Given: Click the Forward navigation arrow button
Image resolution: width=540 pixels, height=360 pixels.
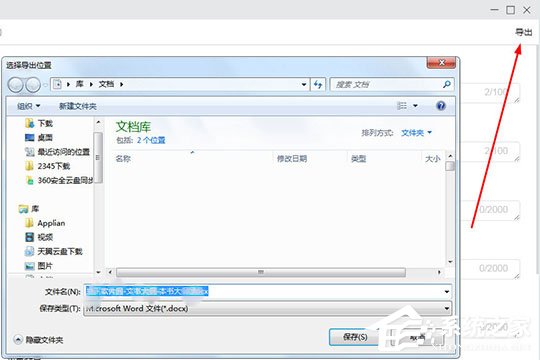Looking at the screenshot, I should (x=33, y=84).
